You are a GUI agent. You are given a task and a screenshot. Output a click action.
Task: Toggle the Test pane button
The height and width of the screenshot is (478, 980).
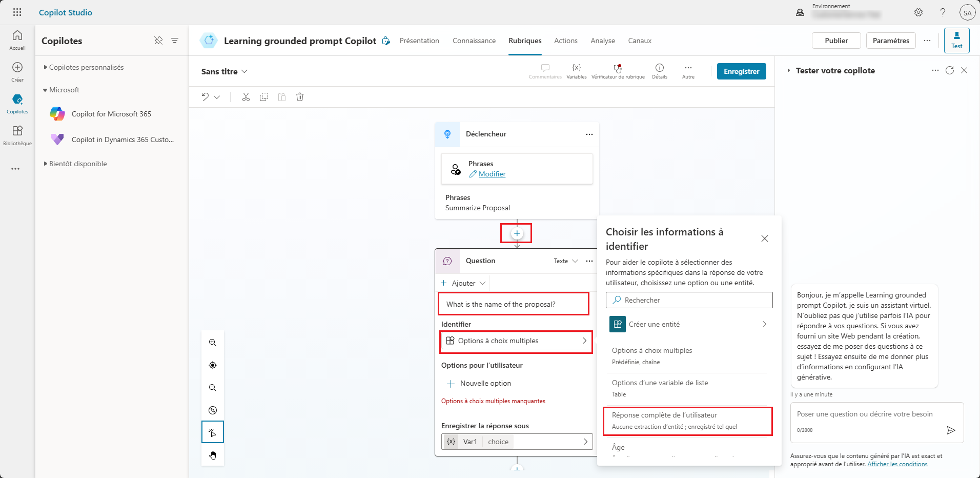(957, 41)
